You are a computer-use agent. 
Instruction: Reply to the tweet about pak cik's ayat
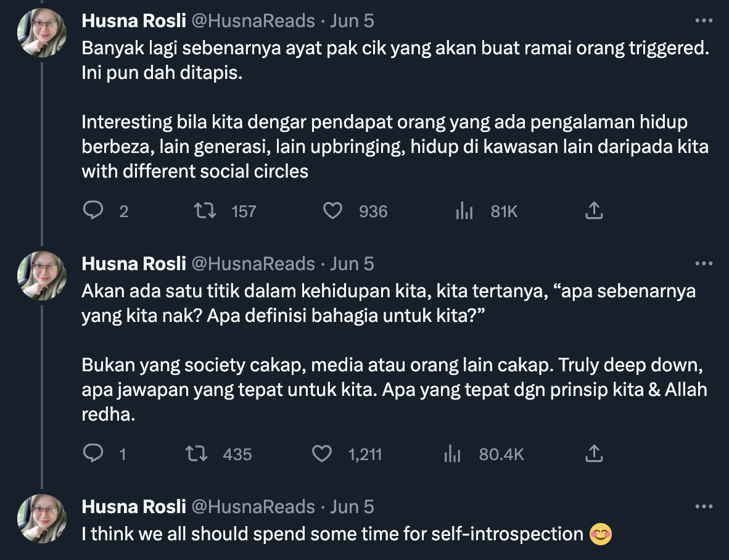93,212
